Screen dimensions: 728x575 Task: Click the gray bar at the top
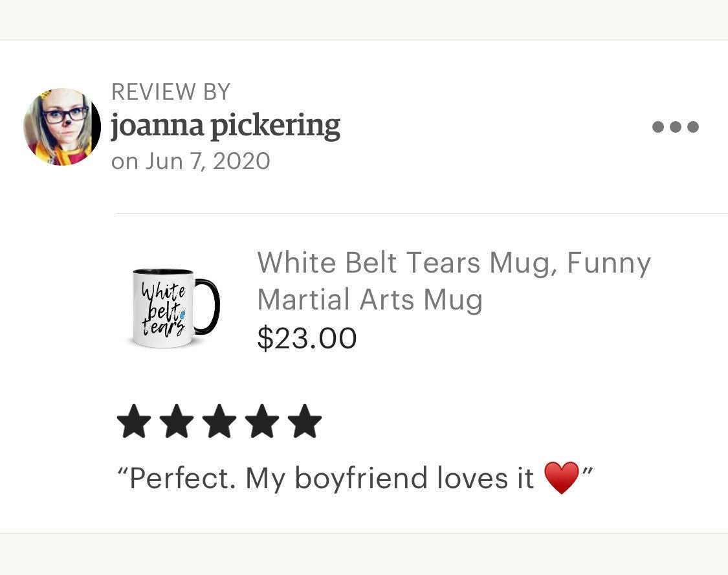(364, 16)
